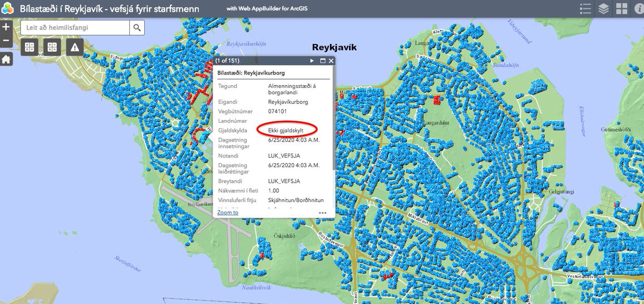The height and width of the screenshot is (304, 644).
Task: Select the Dagsetning innsetningar date value
Action: point(293,140)
